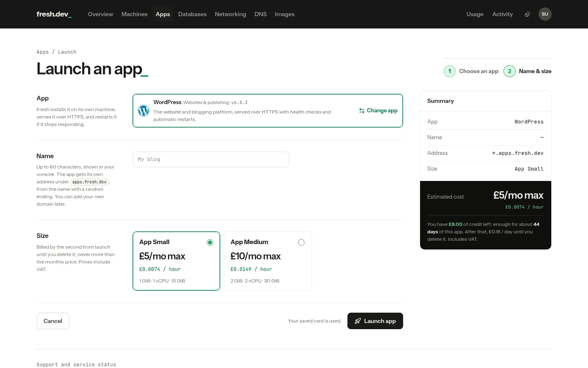Screen dimensions: 588x368
Task: Click the Your saved card is used note
Action: pyautogui.click(x=314, y=321)
